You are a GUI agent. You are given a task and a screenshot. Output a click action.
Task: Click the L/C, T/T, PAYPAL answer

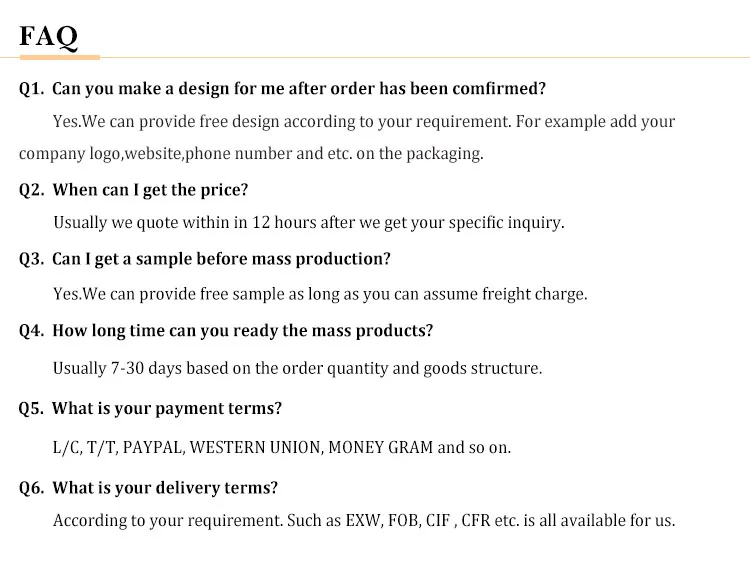coord(282,448)
